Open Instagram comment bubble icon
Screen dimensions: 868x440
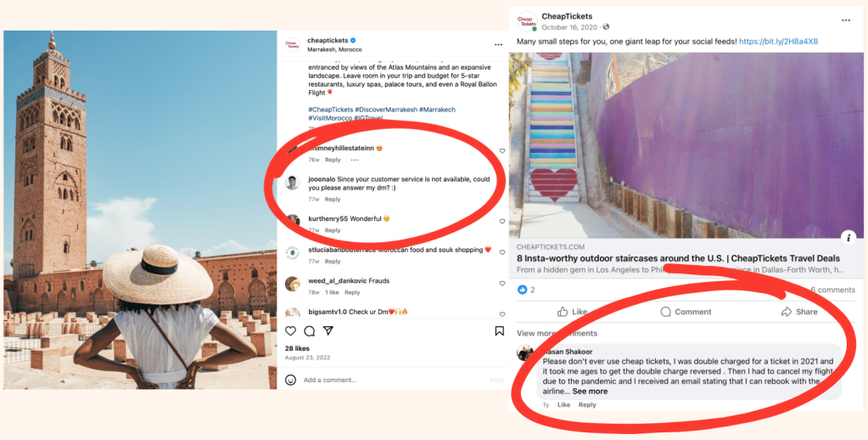pos(310,330)
